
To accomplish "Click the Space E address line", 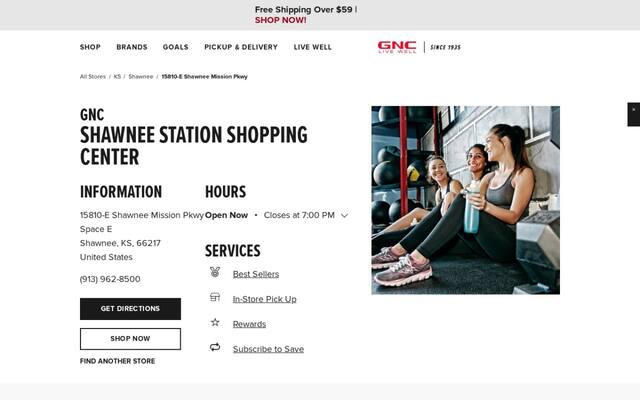I will (96, 229).
